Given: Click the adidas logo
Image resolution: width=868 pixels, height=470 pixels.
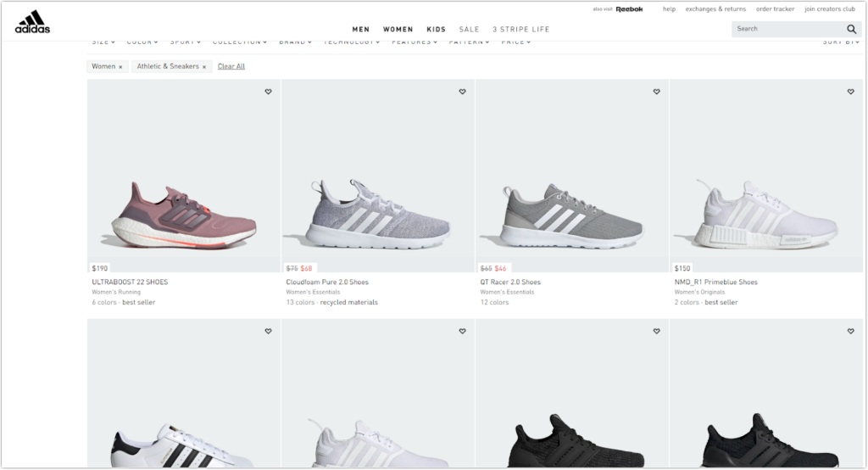Looking at the screenshot, I should 32,21.
